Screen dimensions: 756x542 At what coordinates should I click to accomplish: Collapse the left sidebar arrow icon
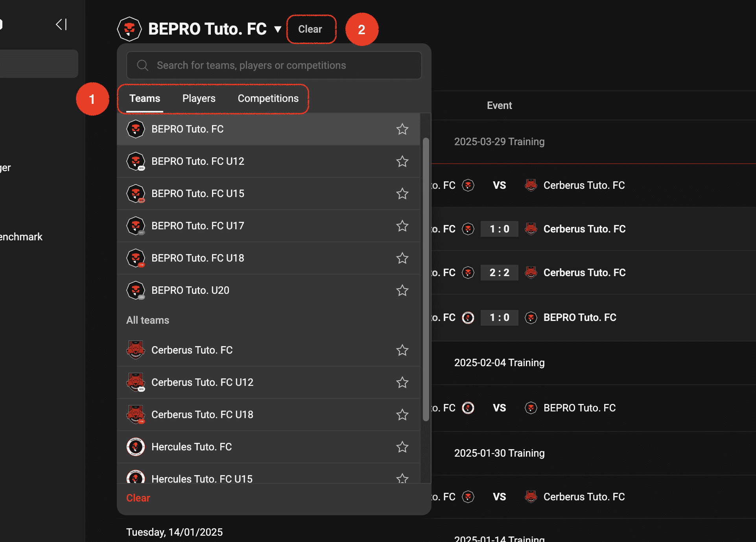tap(61, 24)
